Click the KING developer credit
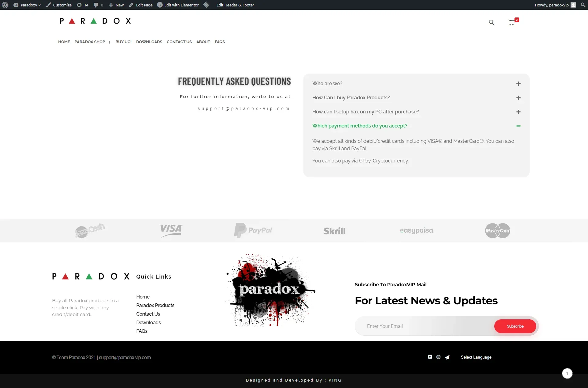The width and height of the screenshot is (588, 388). click(x=335, y=380)
